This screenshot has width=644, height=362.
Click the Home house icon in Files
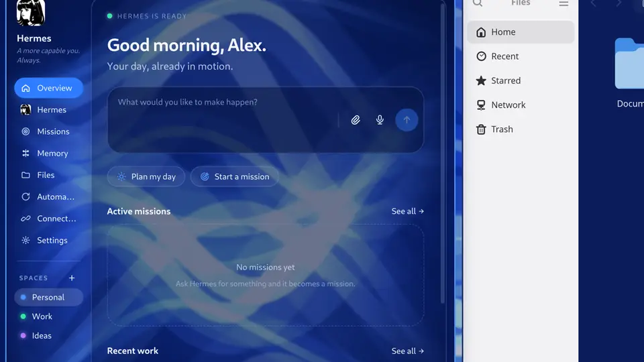pos(481,32)
